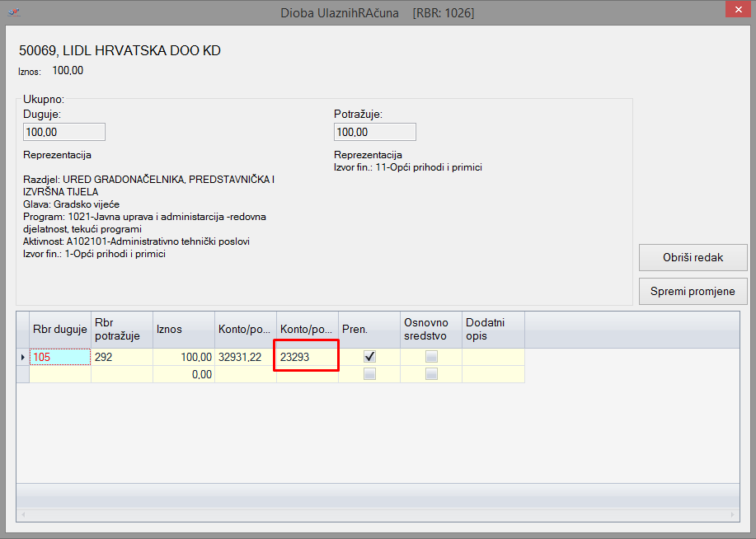This screenshot has height=539, width=756.
Task: Enable the Pren. checkbox in second row
Action: click(369, 374)
